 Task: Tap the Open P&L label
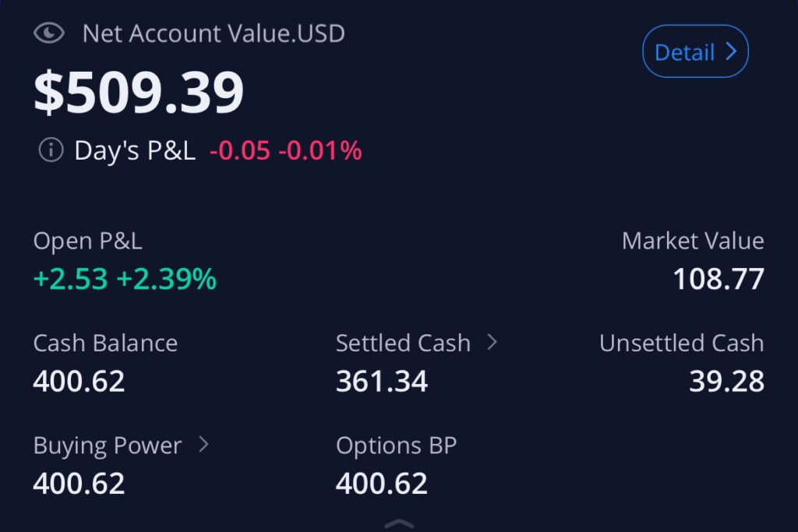click(x=87, y=241)
